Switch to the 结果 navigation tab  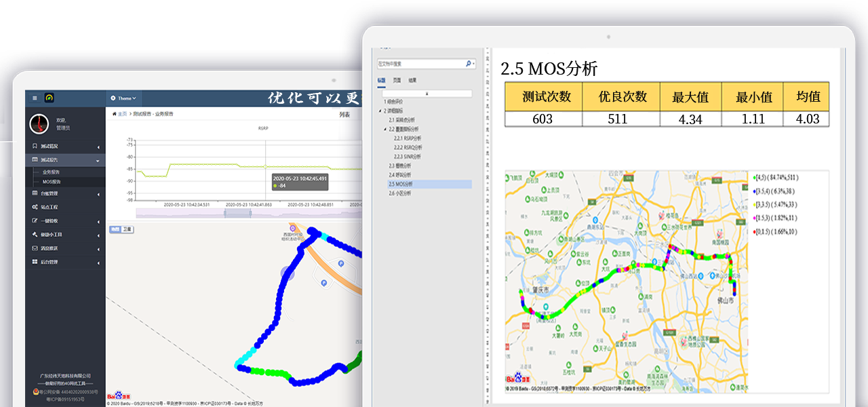412,80
